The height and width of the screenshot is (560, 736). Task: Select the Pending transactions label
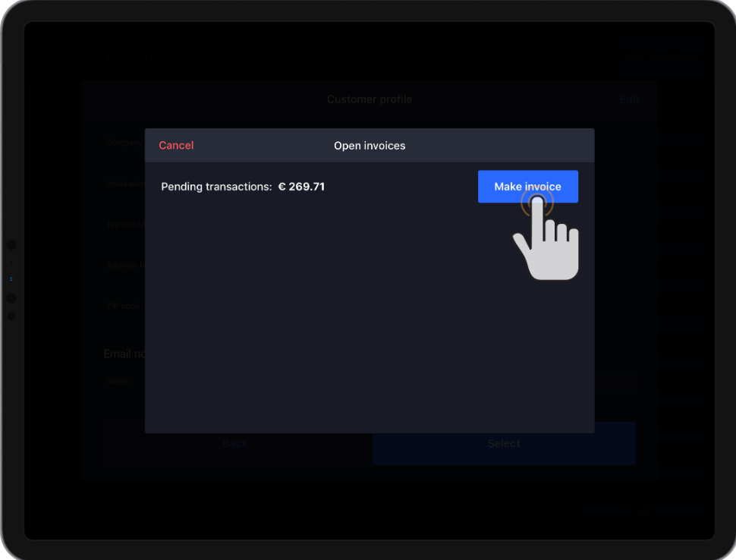(x=216, y=187)
